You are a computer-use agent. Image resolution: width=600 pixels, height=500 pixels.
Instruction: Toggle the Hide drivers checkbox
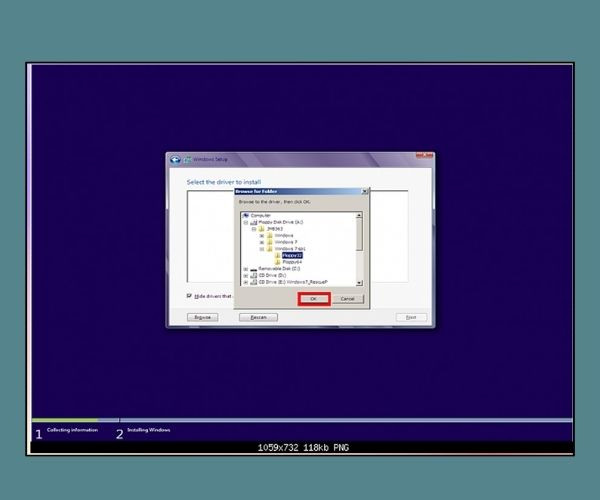tap(189, 296)
